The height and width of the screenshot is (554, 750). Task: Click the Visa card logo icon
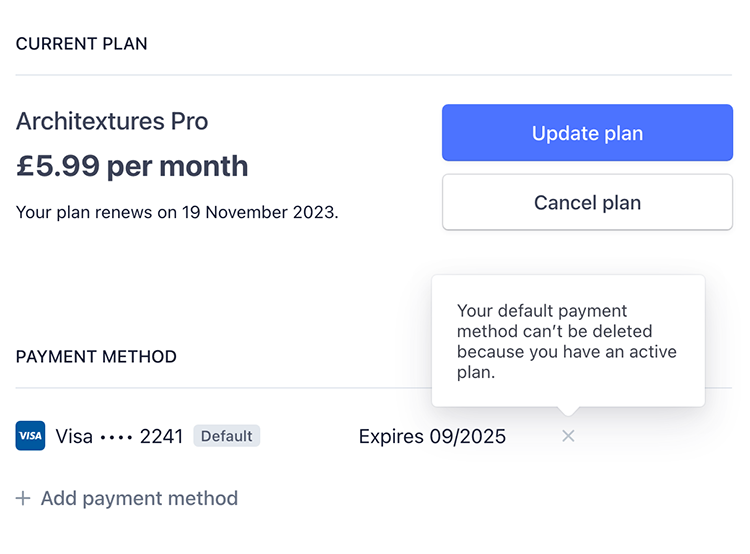[x=30, y=436]
